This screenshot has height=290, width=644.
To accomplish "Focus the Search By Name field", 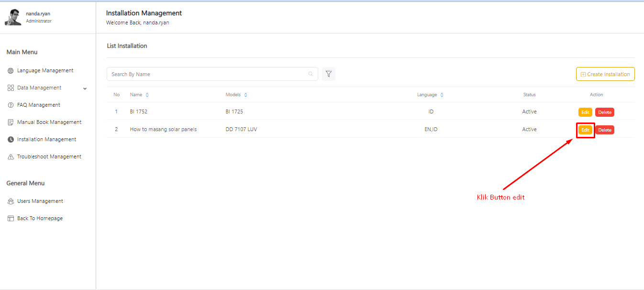I will point(208,74).
